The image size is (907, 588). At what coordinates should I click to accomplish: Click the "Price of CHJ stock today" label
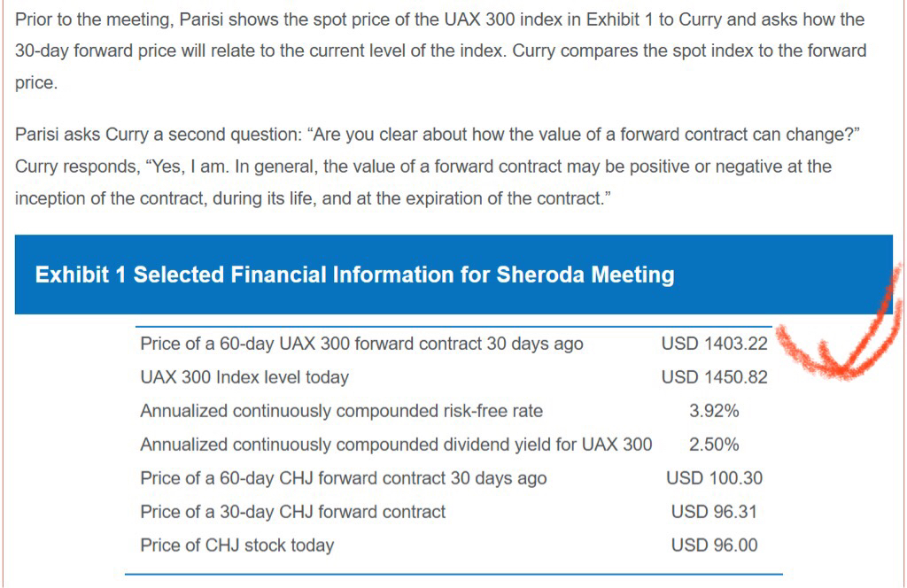236,545
